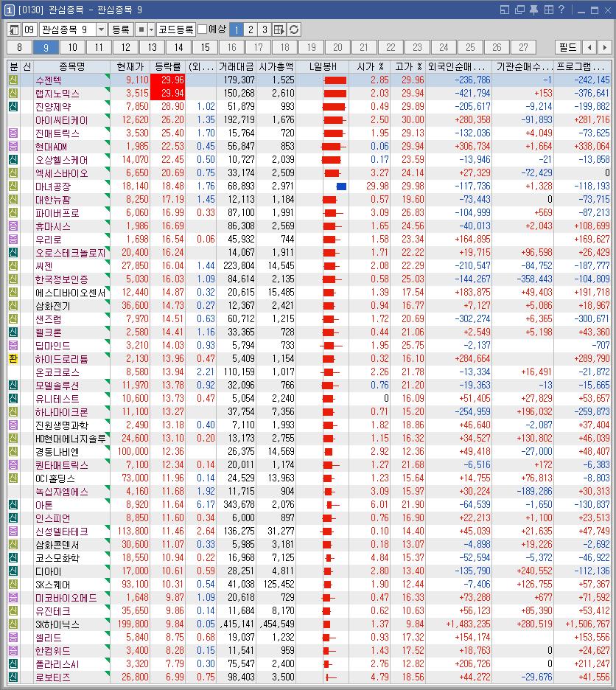Sort by the 거래대금 column header
The height and width of the screenshot is (690, 616).
coord(237,67)
